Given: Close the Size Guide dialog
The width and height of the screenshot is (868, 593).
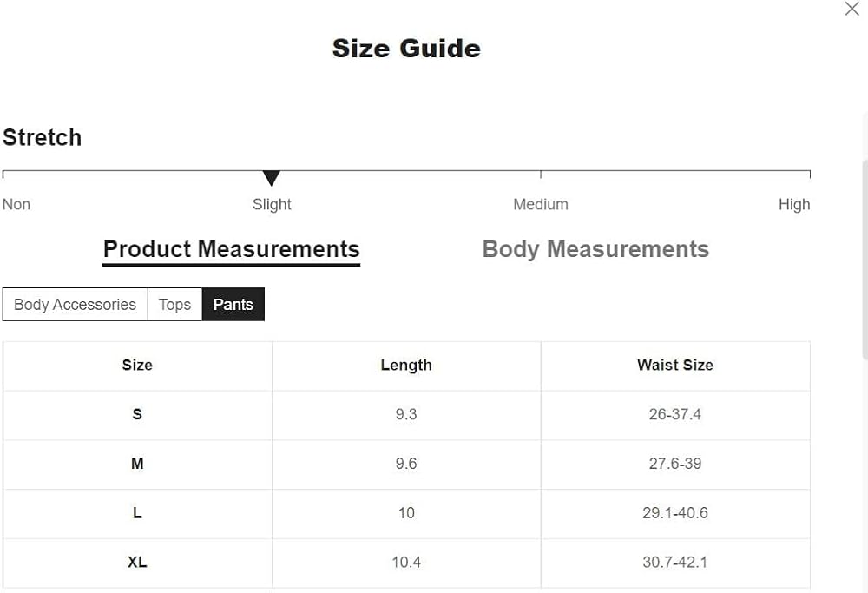Looking at the screenshot, I should click(x=852, y=10).
